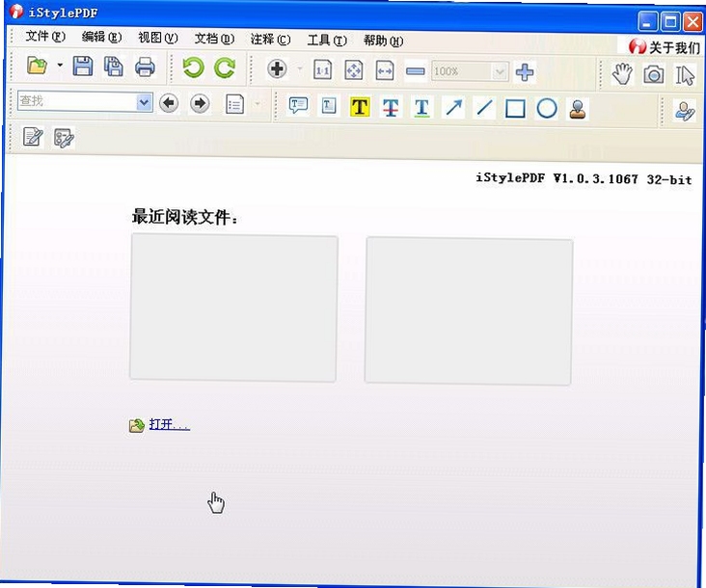Select the Line drawing tool
The image size is (706, 588).
pyautogui.click(x=484, y=108)
